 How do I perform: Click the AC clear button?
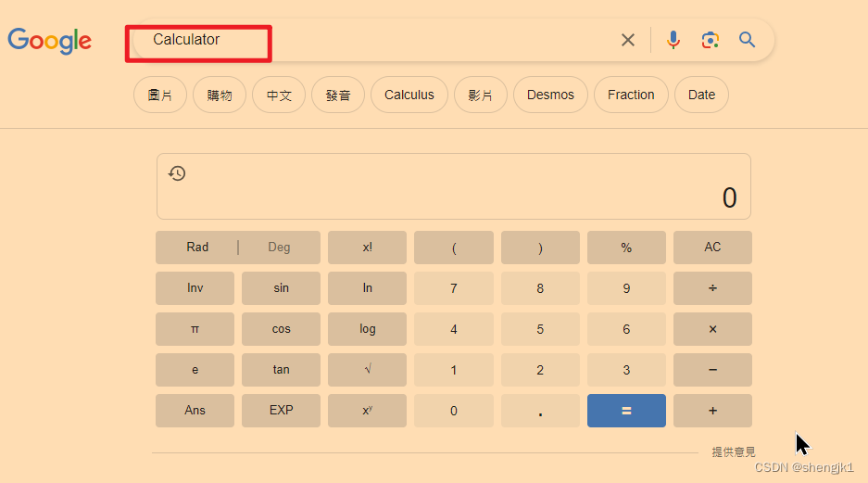(712, 247)
